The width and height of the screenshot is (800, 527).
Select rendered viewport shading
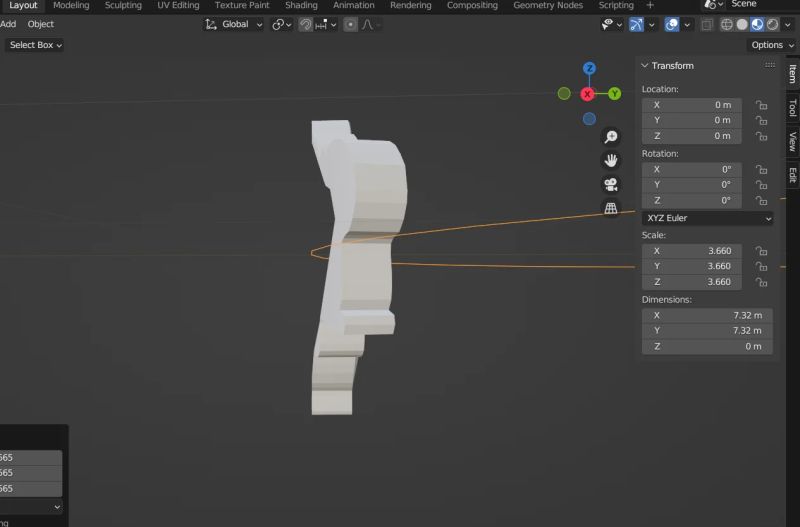pos(772,24)
